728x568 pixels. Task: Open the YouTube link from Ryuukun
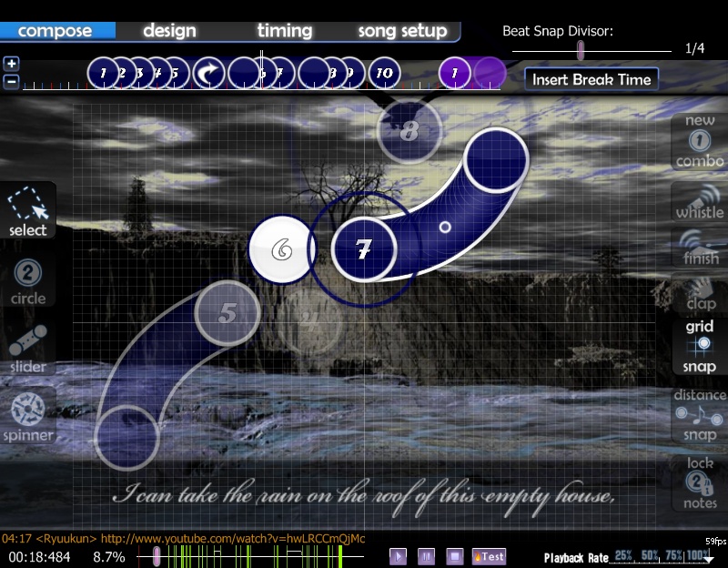pyautogui.click(x=233, y=539)
